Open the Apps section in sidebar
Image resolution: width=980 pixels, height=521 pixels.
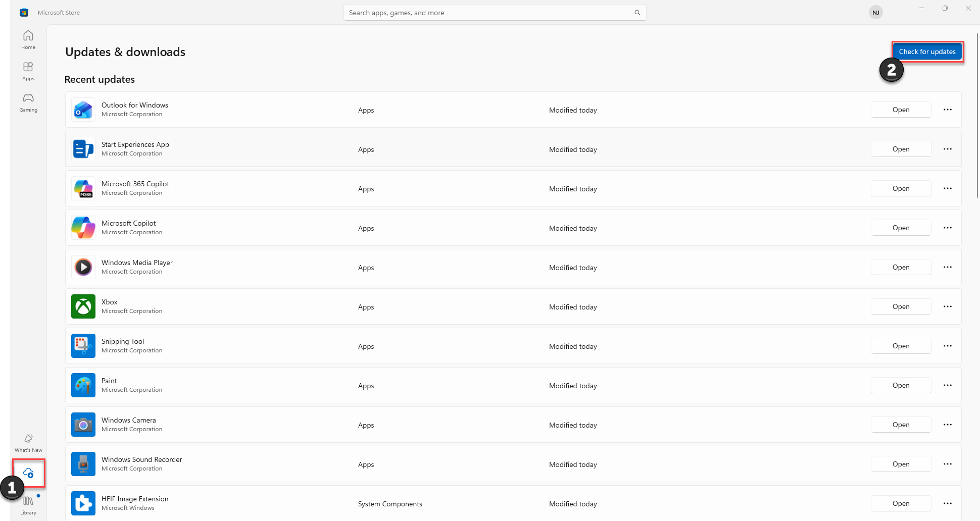28,71
